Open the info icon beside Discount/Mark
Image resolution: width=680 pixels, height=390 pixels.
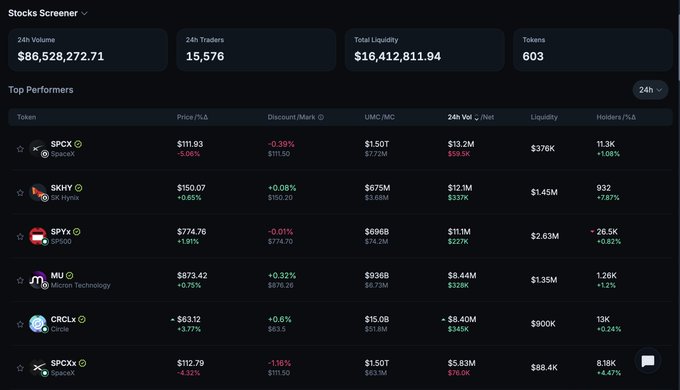tap(321, 117)
